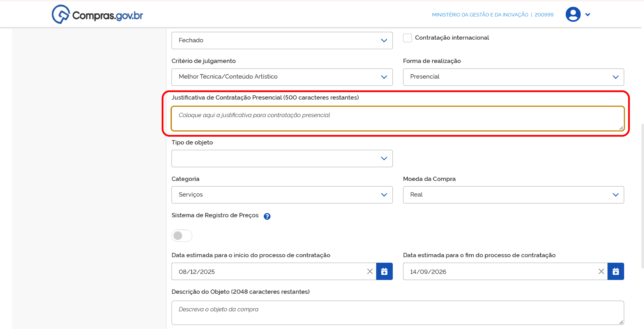
Task: Open the Tipo de objeto dropdown
Action: (282, 159)
